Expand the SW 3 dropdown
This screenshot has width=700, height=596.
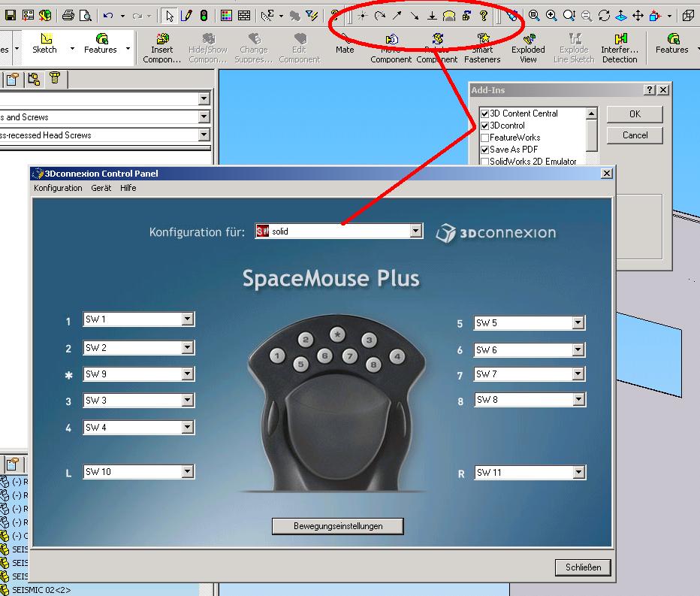point(188,401)
